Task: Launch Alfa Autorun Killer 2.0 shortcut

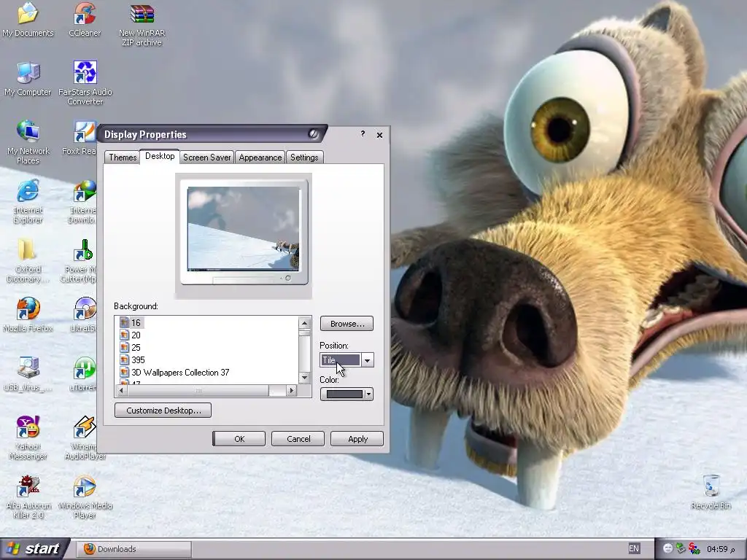Action: [28, 497]
